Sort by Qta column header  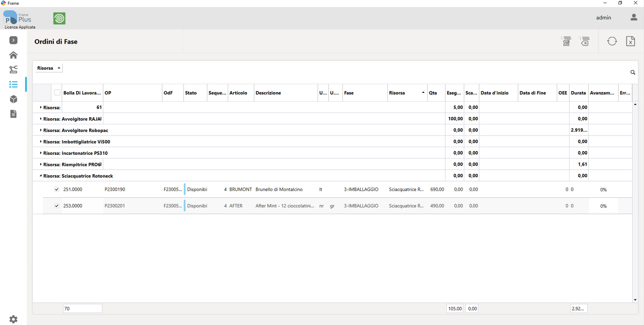click(436, 93)
